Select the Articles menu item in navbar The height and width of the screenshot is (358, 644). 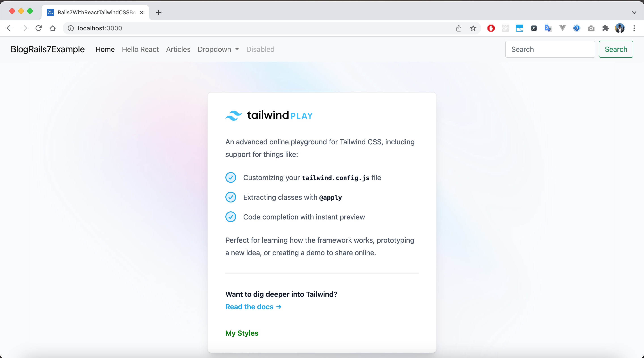coord(178,49)
